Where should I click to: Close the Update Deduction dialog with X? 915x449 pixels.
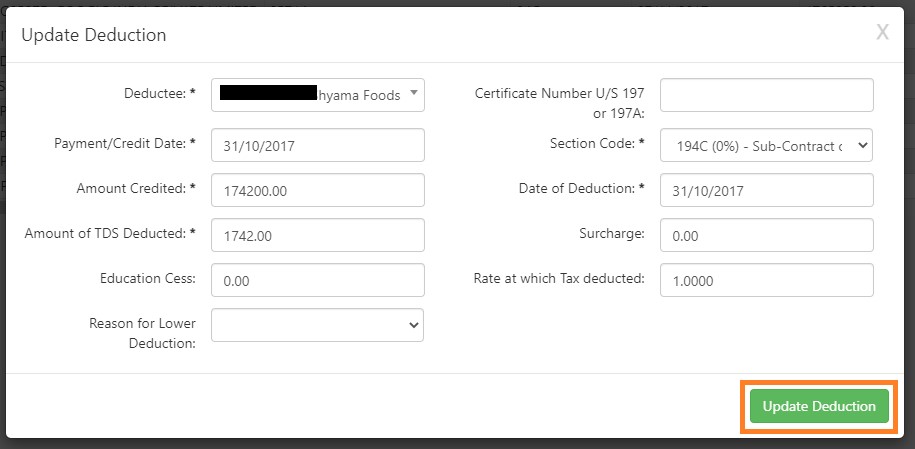(x=882, y=32)
